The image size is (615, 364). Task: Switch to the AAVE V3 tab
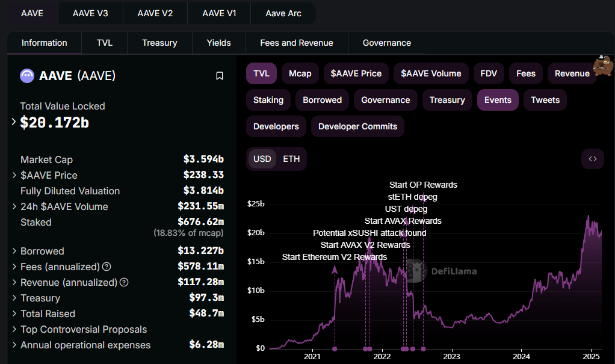(x=90, y=13)
